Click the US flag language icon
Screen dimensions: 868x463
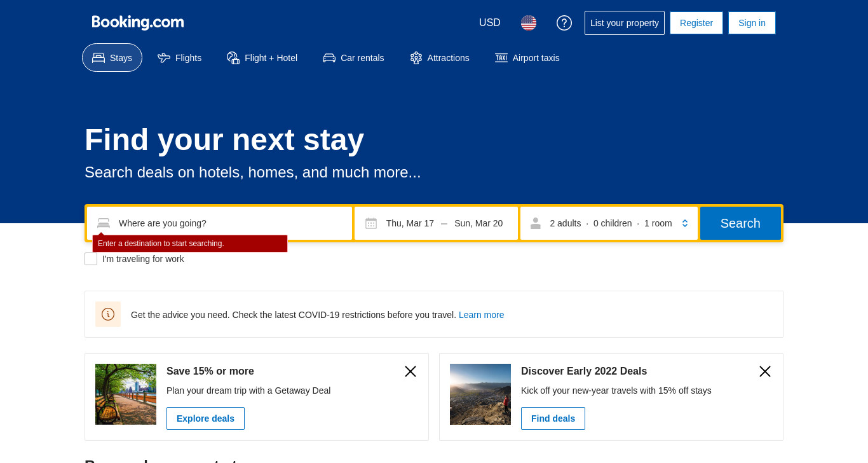pyautogui.click(x=529, y=23)
